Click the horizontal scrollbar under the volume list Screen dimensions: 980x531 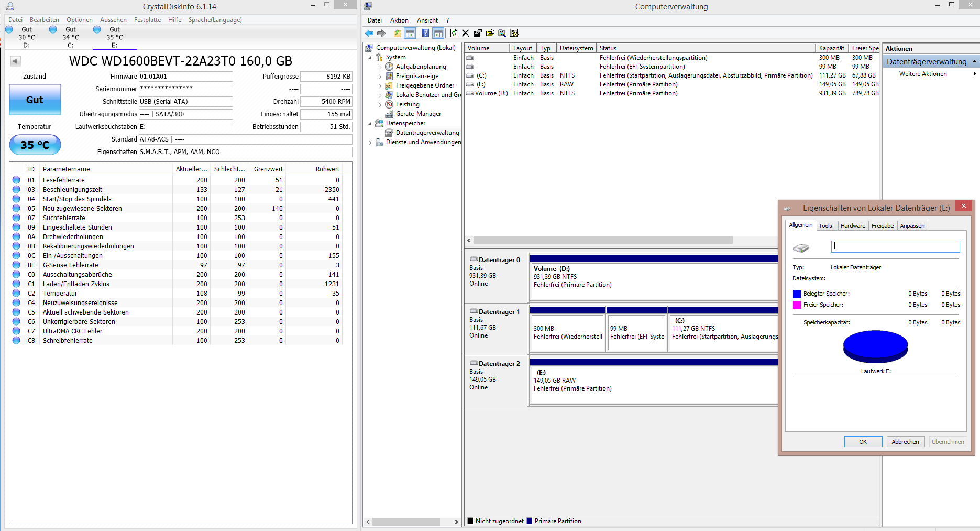click(x=602, y=241)
